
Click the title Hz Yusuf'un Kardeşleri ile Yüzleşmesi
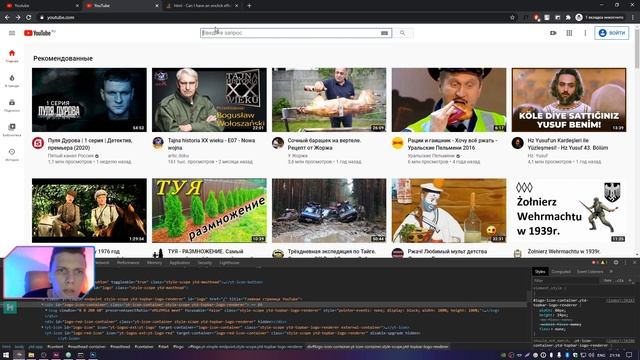coord(568,144)
